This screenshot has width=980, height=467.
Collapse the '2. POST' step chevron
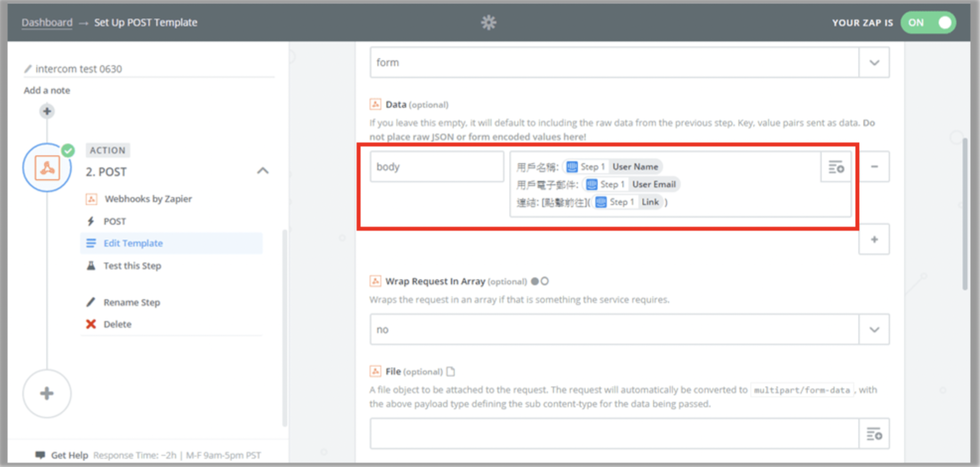click(263, 171)
